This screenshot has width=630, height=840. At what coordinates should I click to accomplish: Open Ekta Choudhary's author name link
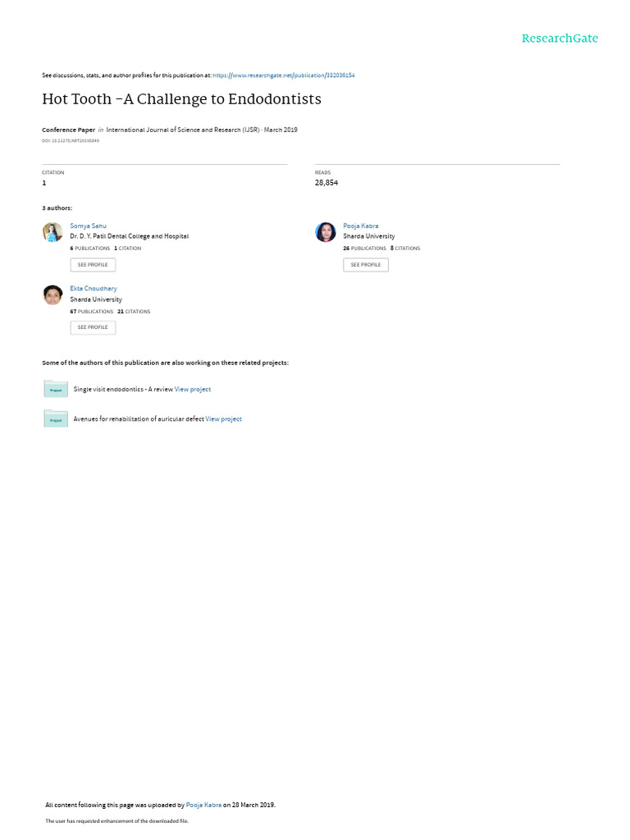click(x=94, y=289)
